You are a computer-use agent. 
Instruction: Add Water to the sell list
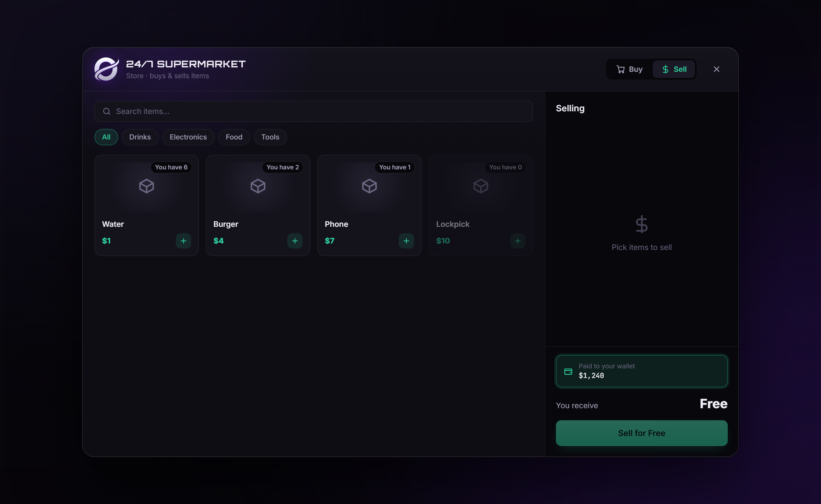tap(184, 241)
